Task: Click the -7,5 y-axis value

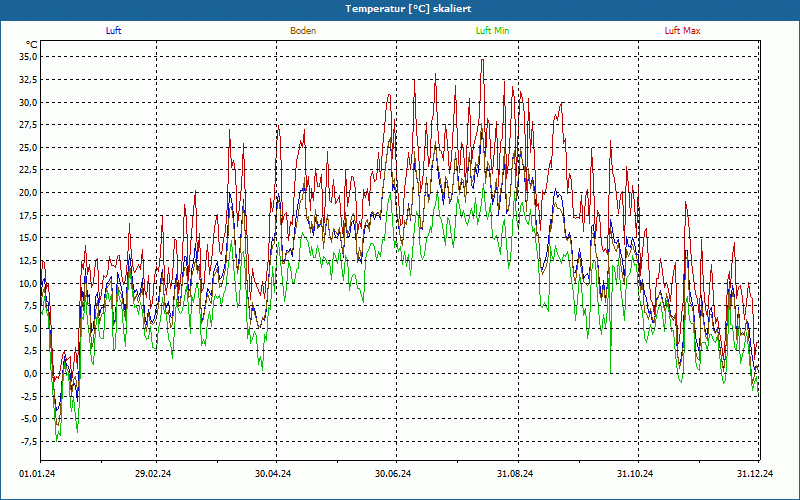Action: coord(28,441)
